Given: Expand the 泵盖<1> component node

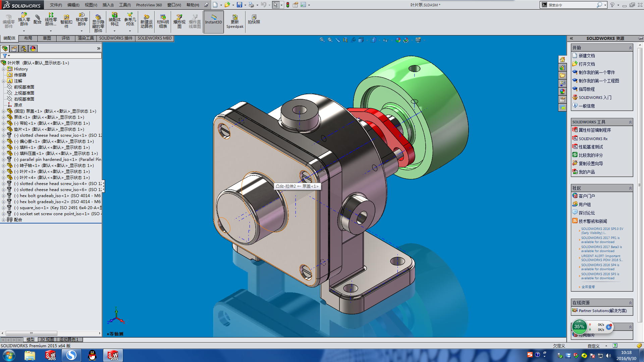Looking at the screenshot, I should click(x=3, y=111).
